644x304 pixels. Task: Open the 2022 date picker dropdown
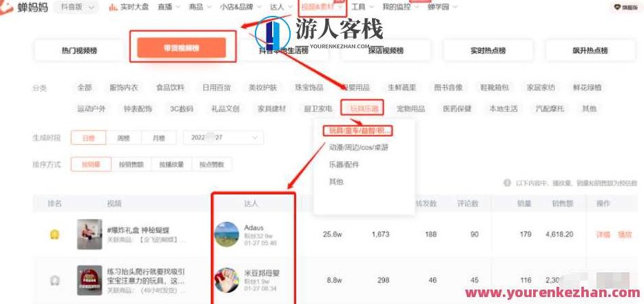click(x=223, y=138)
